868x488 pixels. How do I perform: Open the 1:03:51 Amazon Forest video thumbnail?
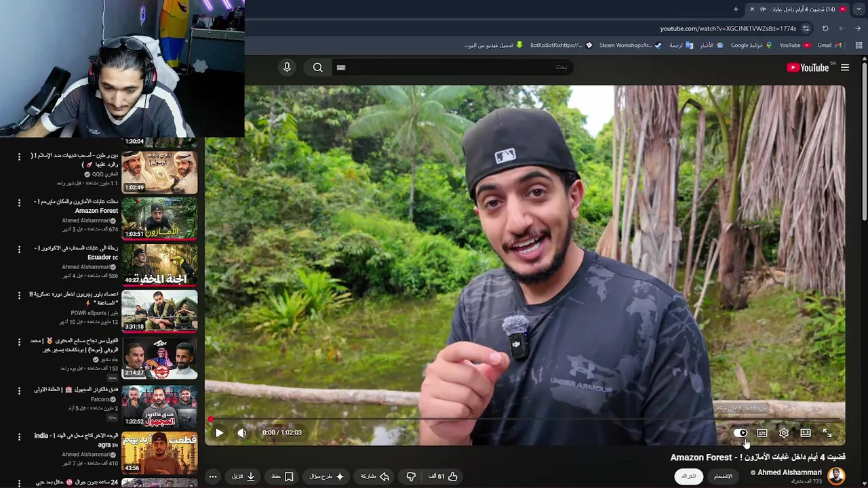(159, 218)
